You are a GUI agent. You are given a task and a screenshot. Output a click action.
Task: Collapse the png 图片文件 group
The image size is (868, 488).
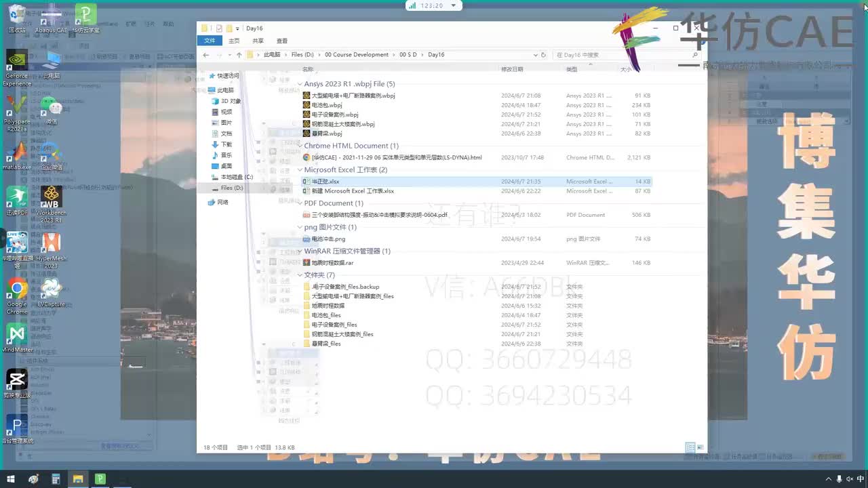point(300,228)
